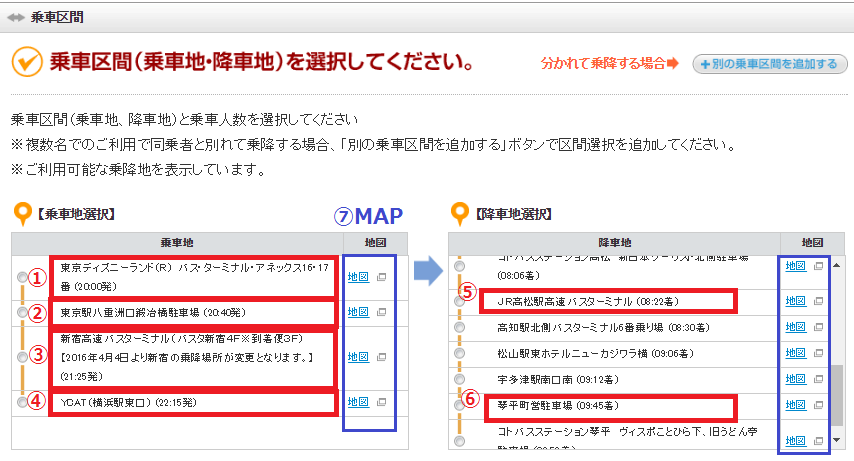Click popup window icon beside YCAT map
854x461 pixels.
(381, 402)
